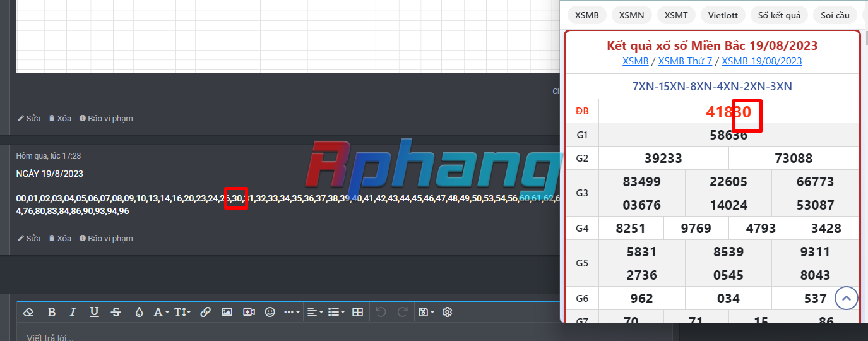This screenshot has height=341, width=868.
Task: Select the XSMT pill tab
Action: [677, 15]
